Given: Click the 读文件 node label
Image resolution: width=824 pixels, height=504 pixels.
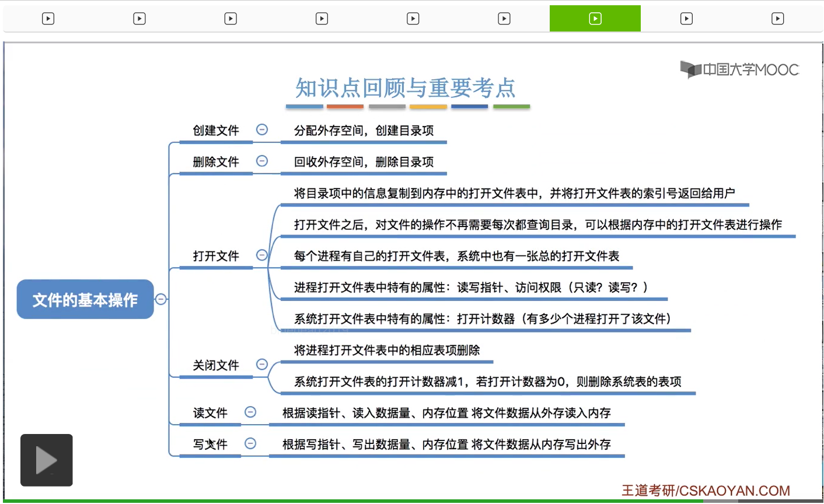Looking at the screenshot, I should click(x=210, y=413).
